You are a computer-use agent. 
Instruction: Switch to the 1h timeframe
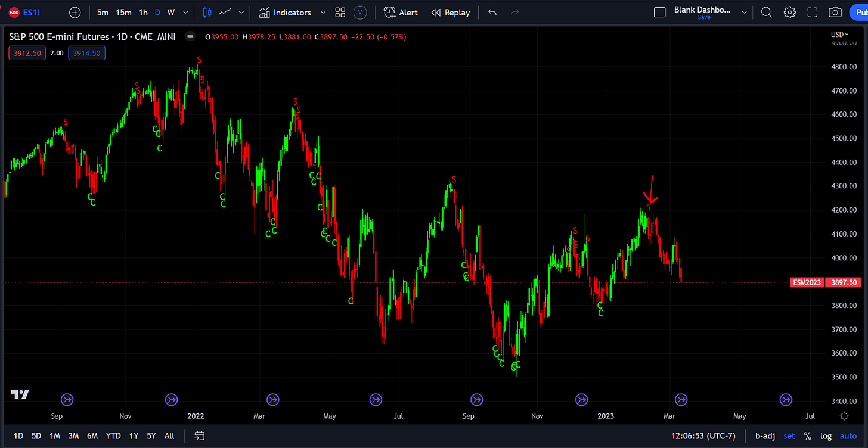[x=143, y=12]
